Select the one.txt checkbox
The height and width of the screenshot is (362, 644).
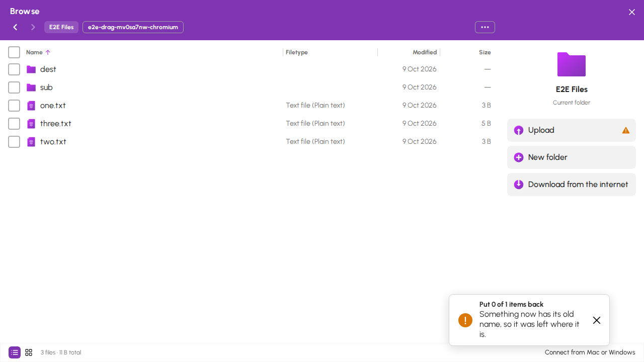[14, 106]
